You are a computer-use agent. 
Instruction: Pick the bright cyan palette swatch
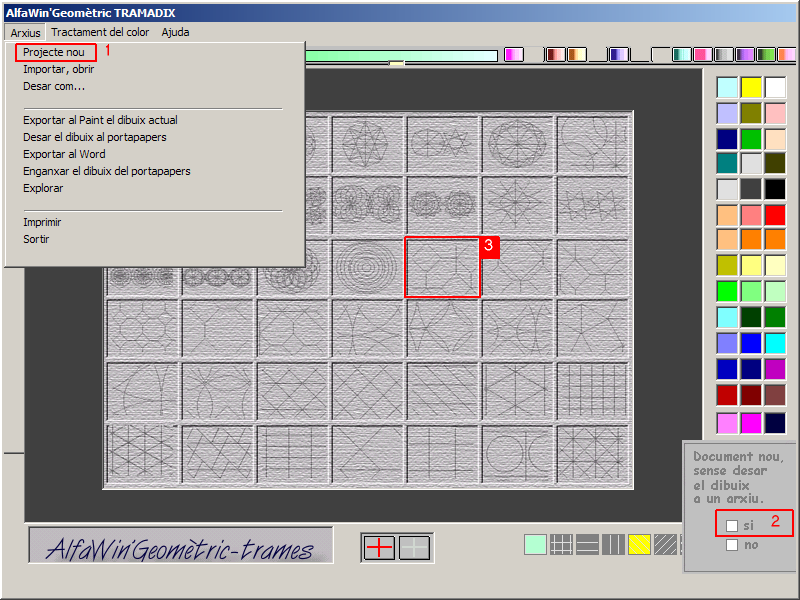pyautogui.click(x=775, y=343)
